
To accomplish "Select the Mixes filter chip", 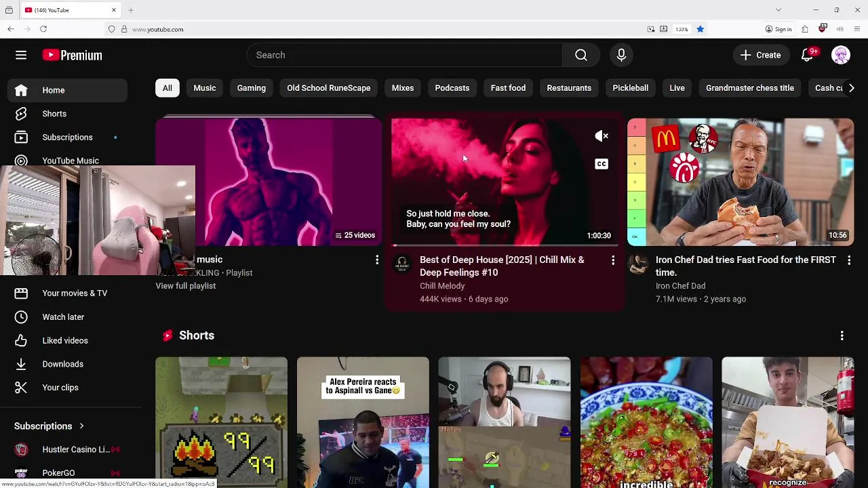I will tap(403, 88).
